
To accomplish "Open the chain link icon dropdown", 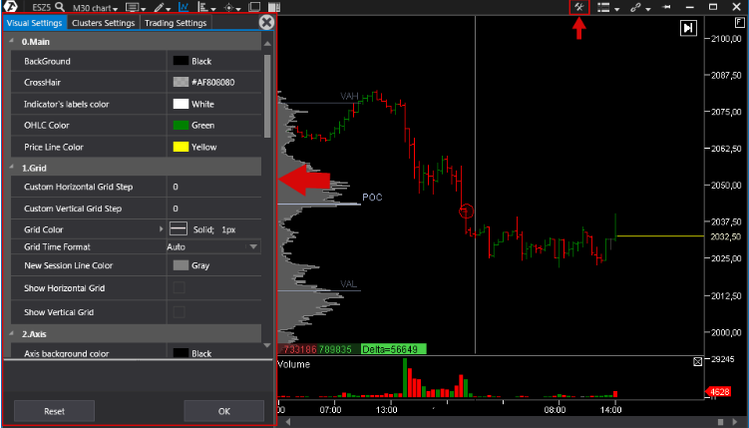I will [641, 8].
